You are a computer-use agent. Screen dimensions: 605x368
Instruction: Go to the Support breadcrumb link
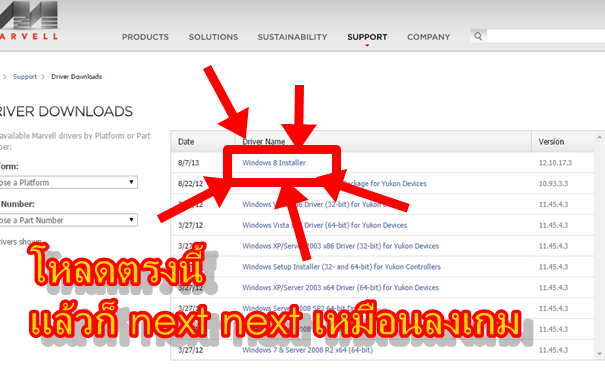25,76
